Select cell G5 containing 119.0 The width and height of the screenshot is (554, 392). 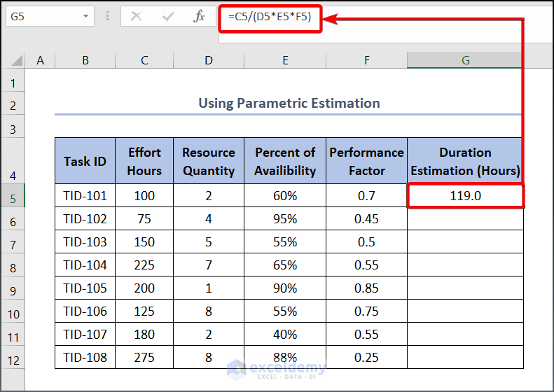465,196
